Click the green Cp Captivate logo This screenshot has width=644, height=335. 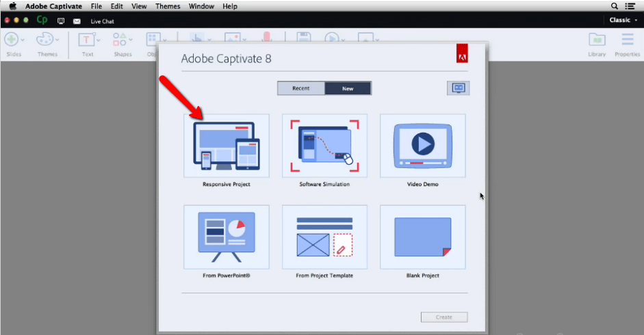pos(42,20)
